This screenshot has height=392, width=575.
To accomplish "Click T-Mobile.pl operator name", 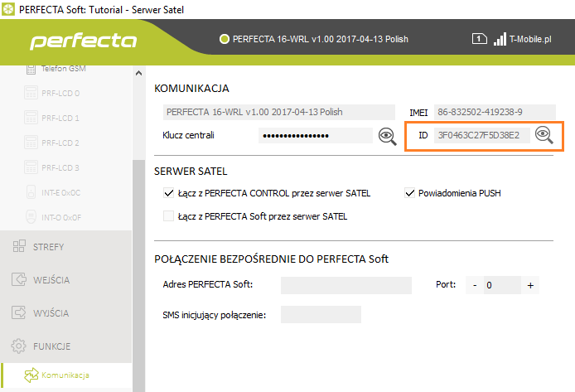I will [530, 39].
